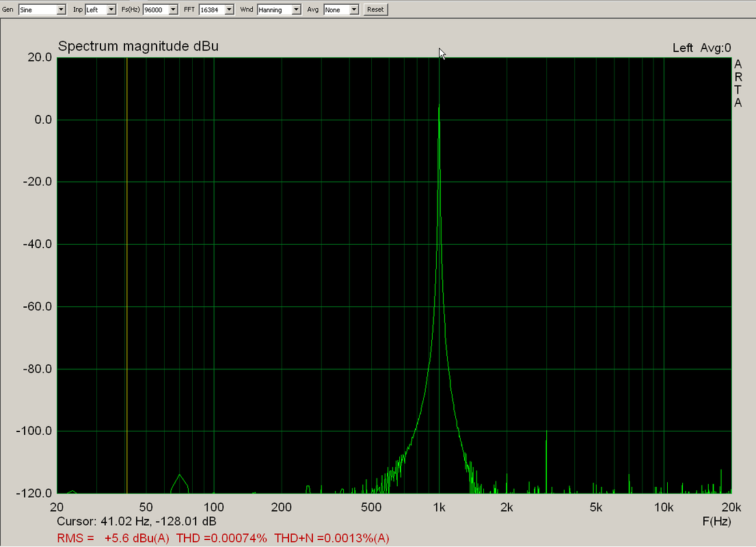This screenshot has height=547, width=756.
Task: Click the 'THD =0.00074%' value
Action: [221, 538]
